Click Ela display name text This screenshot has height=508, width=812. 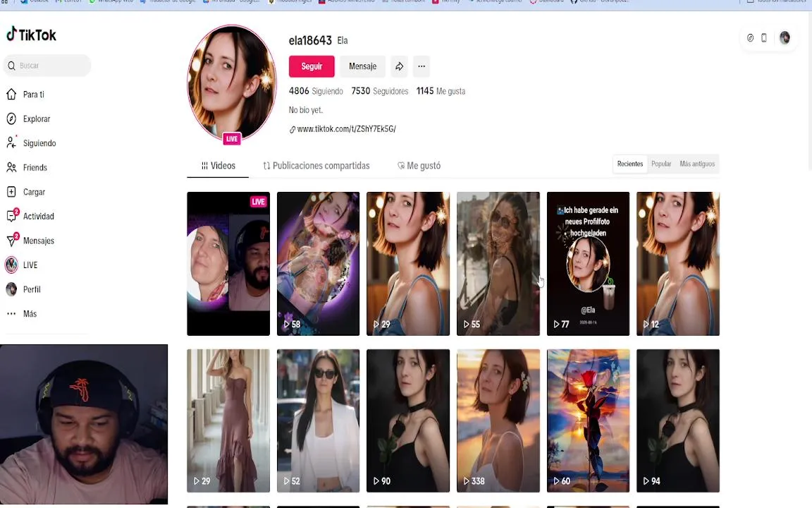click(x=343, y=40)
